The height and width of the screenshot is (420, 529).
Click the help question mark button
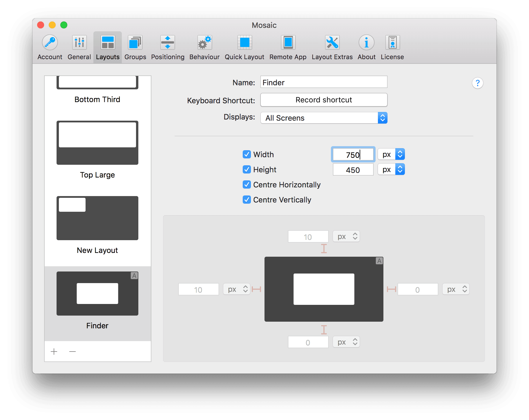(477, 83)
